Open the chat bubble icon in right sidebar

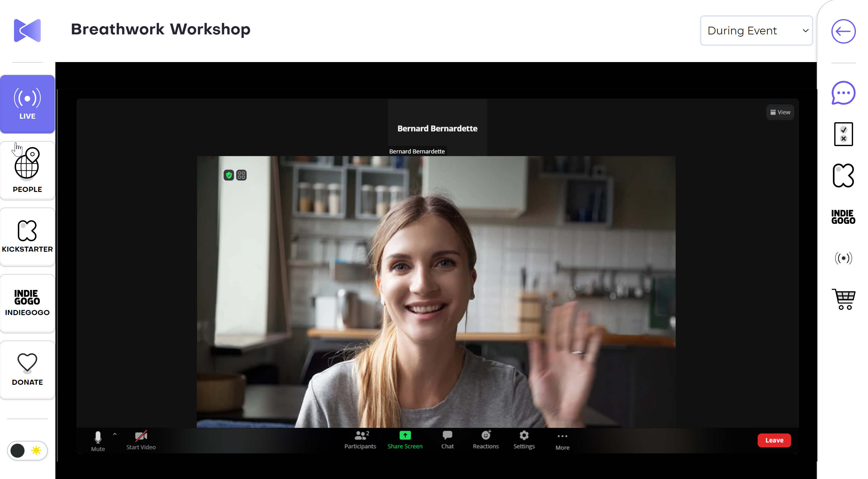click(843, 93)
